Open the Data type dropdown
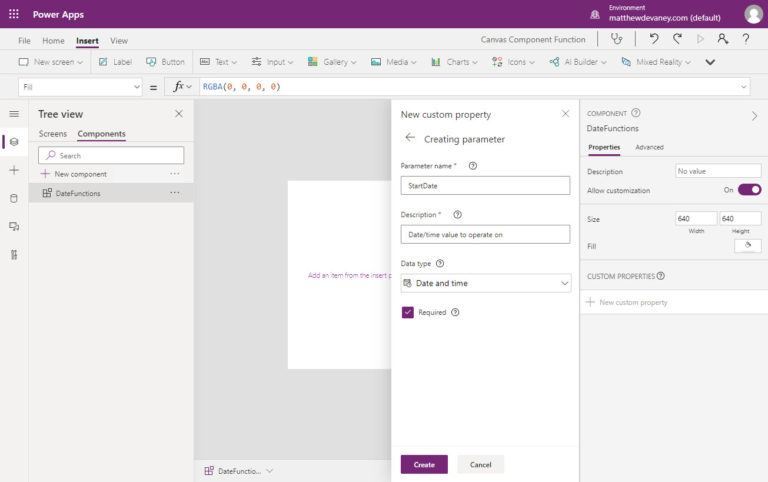 coord(485,283)
